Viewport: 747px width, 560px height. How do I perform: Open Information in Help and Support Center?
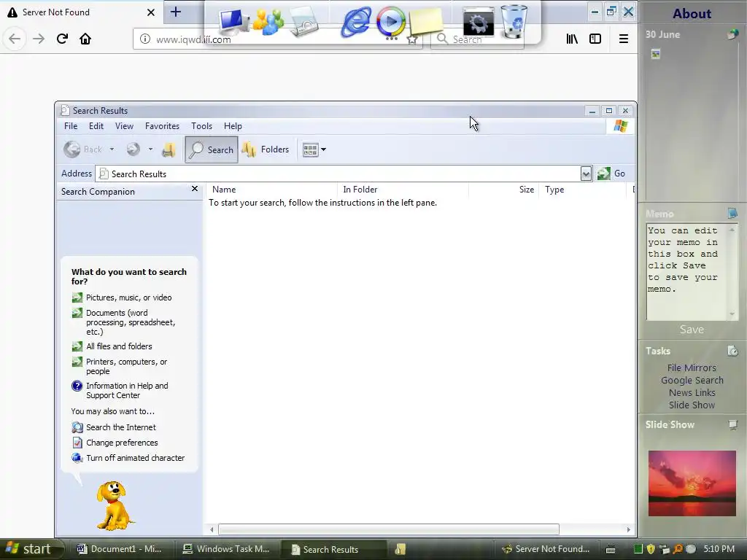point(127,391)
